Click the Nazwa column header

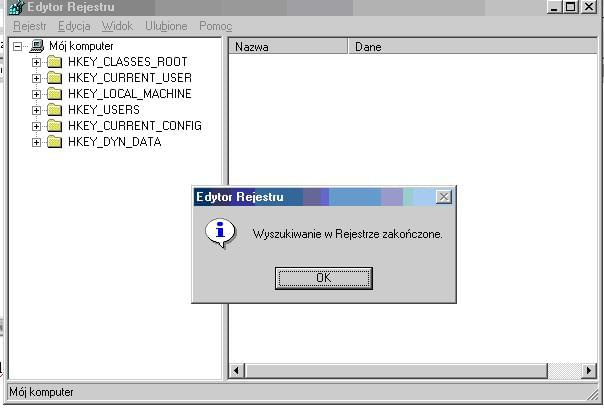pyautogui.click(x=288, y=47)
